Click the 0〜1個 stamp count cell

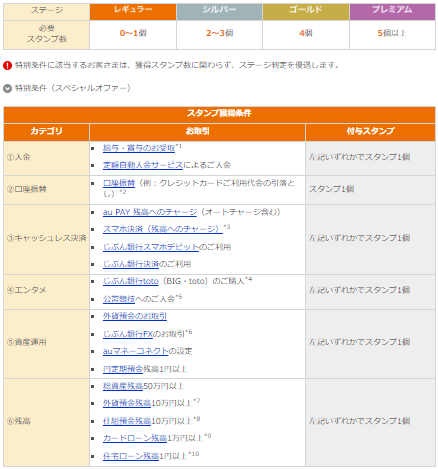point(133,35)
